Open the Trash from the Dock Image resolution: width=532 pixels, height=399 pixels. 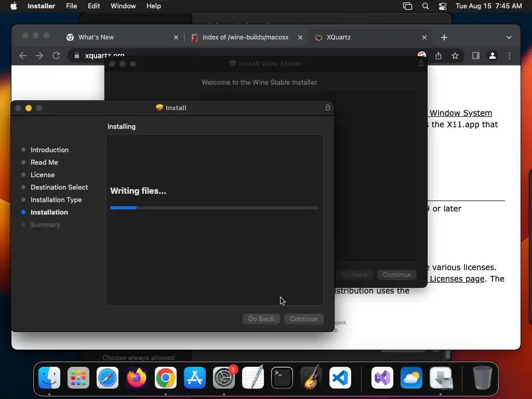click(482, 378)
